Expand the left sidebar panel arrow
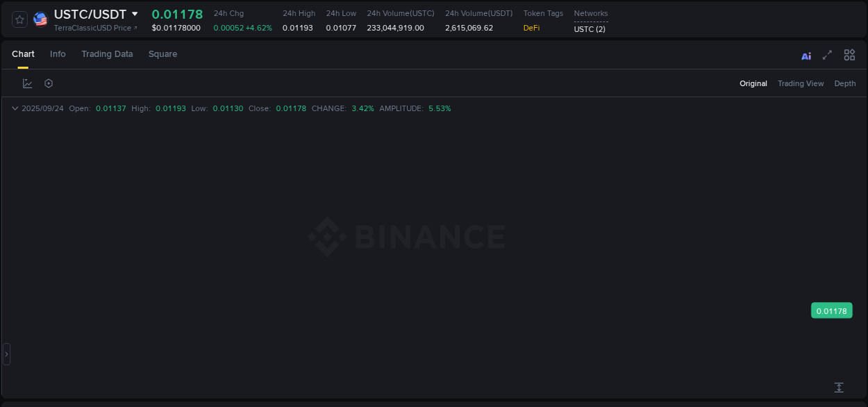The height and width of the screenshot is (407, 868). pyautogui.click(x=6, y=354)
